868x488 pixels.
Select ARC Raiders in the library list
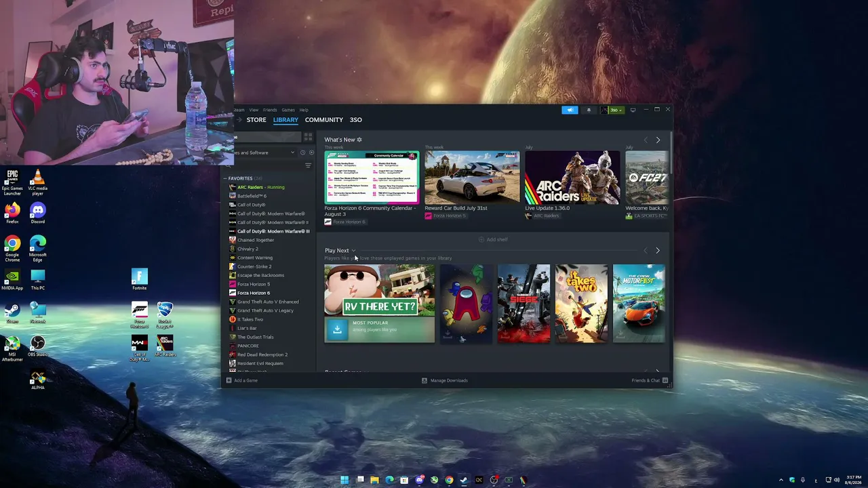click(269, 187)
